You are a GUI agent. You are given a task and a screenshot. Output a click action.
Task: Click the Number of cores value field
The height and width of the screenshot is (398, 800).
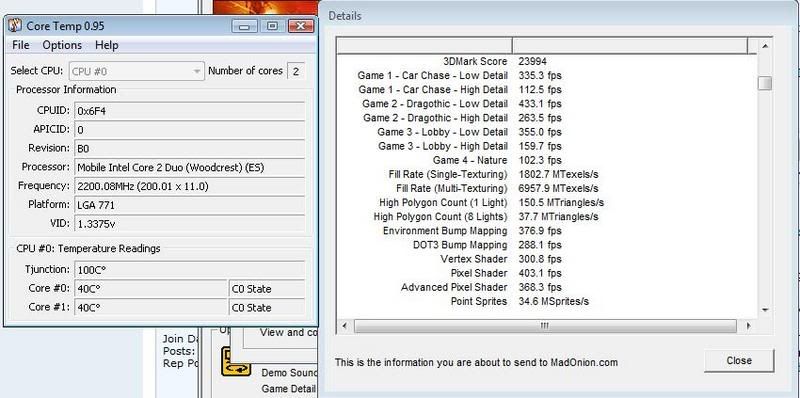pyautogui.click(x=296, y=71)
